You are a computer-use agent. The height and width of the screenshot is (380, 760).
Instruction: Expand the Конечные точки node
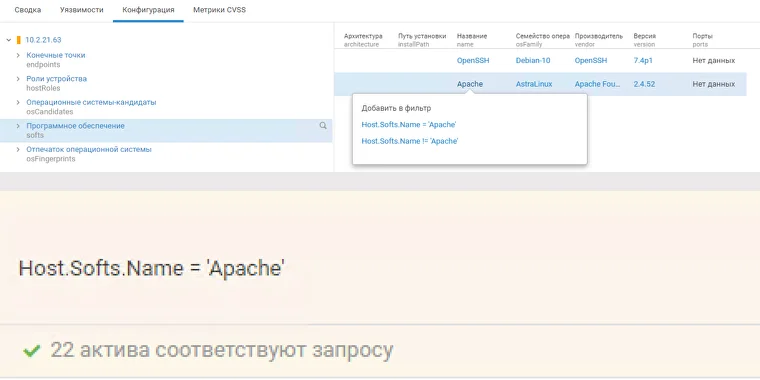click(x=18, y=55)
